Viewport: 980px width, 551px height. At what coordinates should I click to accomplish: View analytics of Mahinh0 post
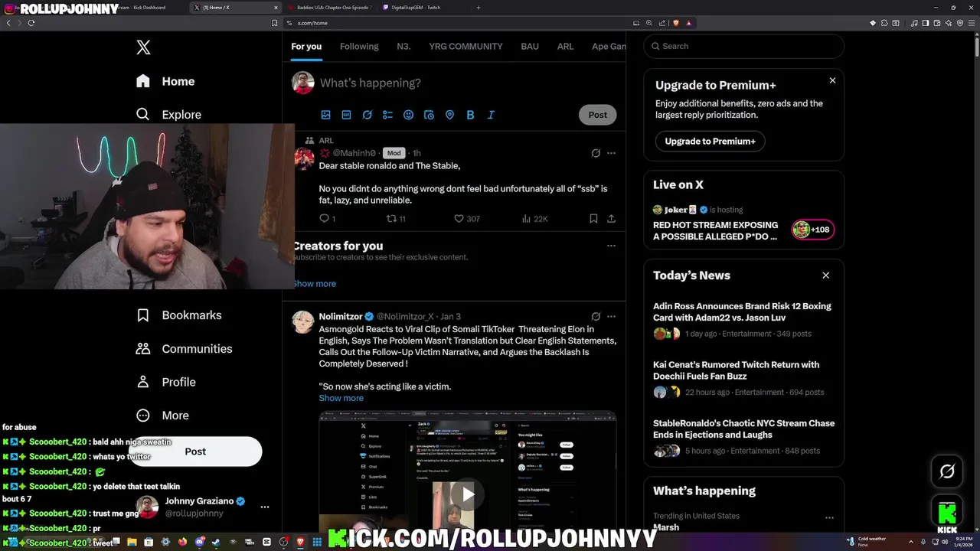pyautogui.click(x=534, y=219)
